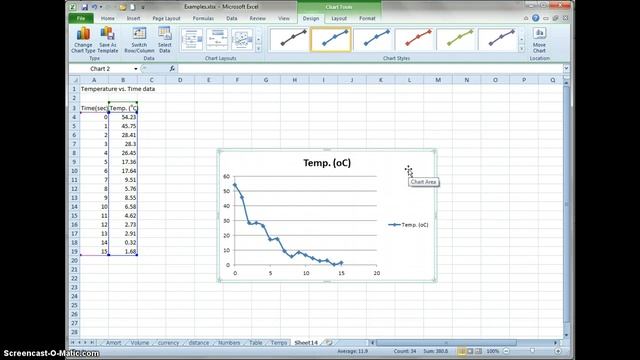The height and width of the screenshot is (360, 640).
Task: Open the File tab
Action: (81, 18)
